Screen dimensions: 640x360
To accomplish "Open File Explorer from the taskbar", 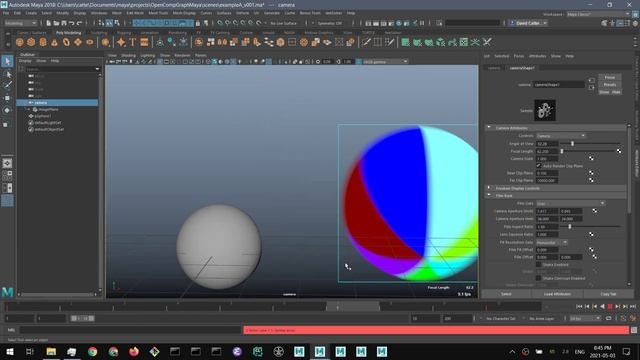I will click(x=51, y=351).
